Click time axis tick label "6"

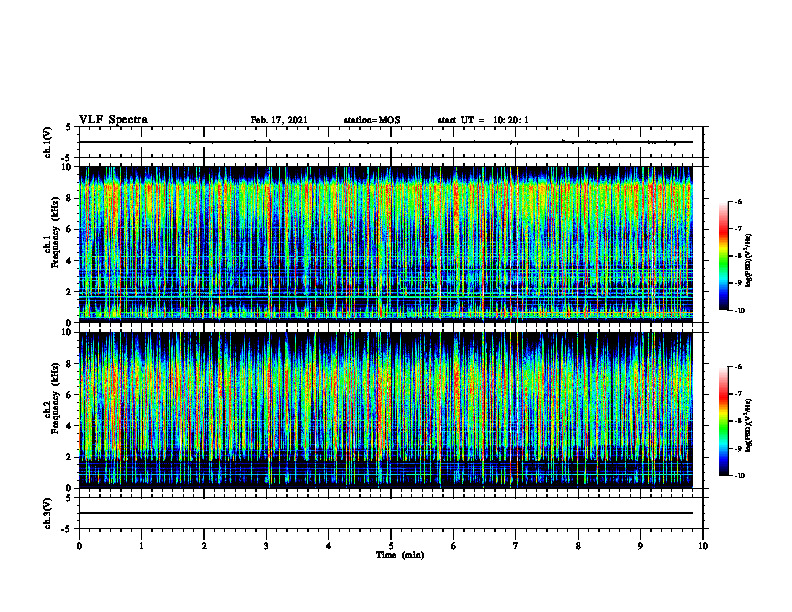click(x=454, y=546)
